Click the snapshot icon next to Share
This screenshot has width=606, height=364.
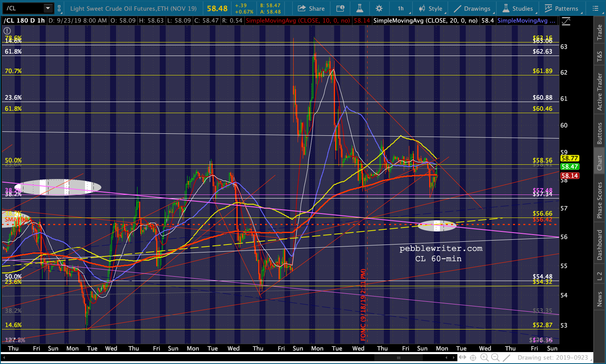click(340, 8)
